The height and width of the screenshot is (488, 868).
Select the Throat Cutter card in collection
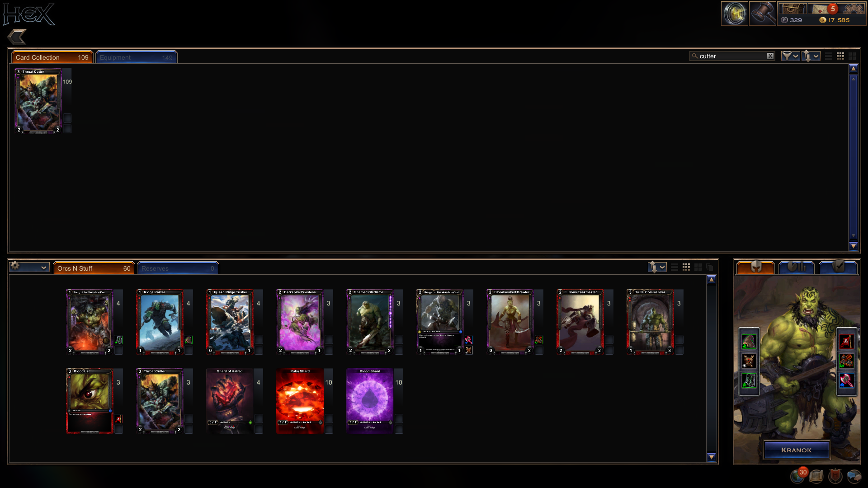(x=38, y=101)
